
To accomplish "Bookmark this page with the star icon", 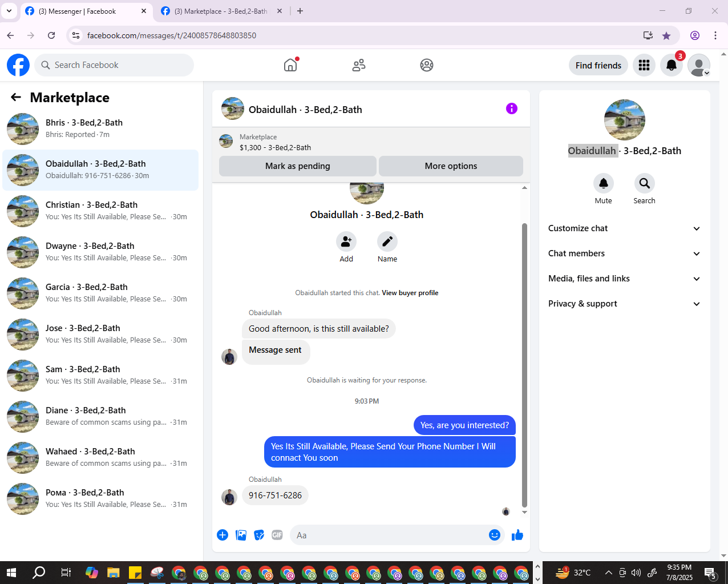I will click(x=666, y=35).
